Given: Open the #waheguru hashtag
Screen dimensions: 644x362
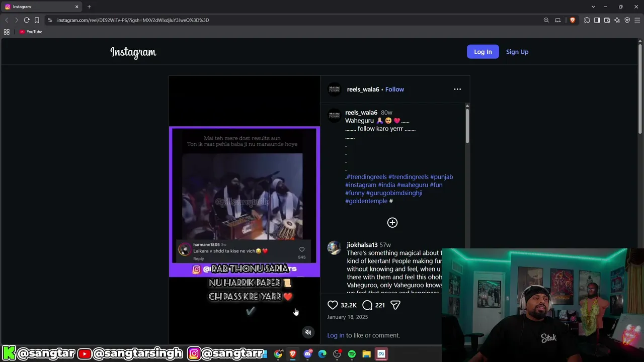Looking at the screenshot, I should pyautogui.click(x=413, y=185).
